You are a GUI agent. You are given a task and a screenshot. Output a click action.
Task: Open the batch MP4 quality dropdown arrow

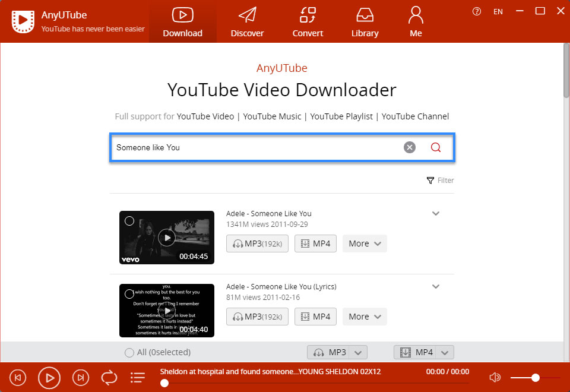(x=445, y=352)
